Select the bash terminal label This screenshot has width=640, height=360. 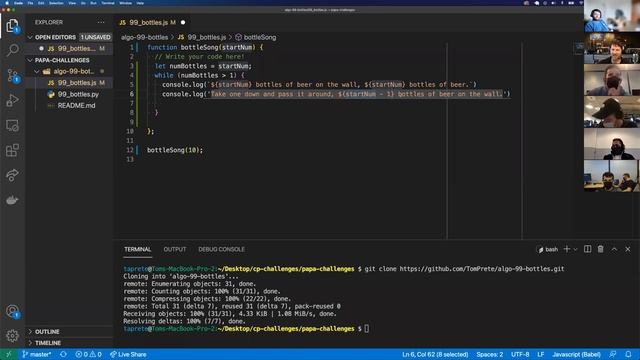[548, 249]
